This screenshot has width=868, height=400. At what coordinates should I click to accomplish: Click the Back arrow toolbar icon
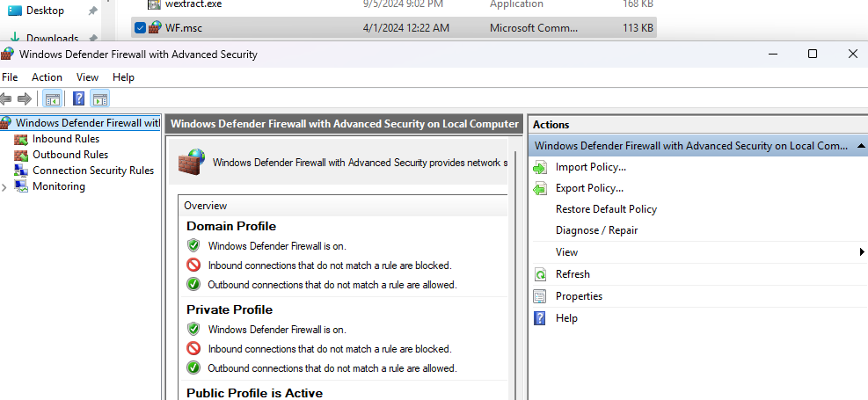[x=6, y=99]
